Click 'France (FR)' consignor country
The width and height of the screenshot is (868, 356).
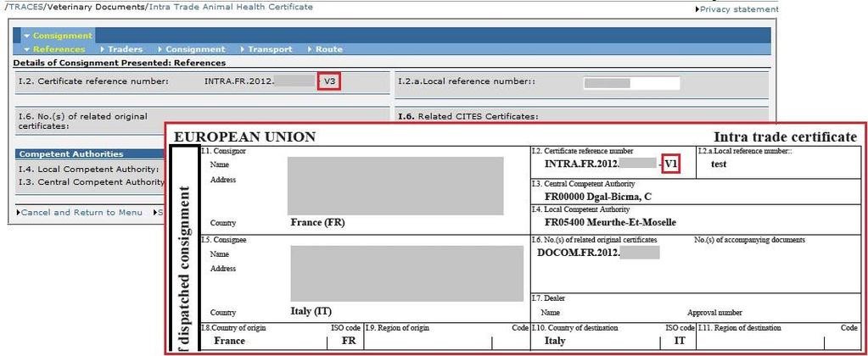[x=317, y=222]
